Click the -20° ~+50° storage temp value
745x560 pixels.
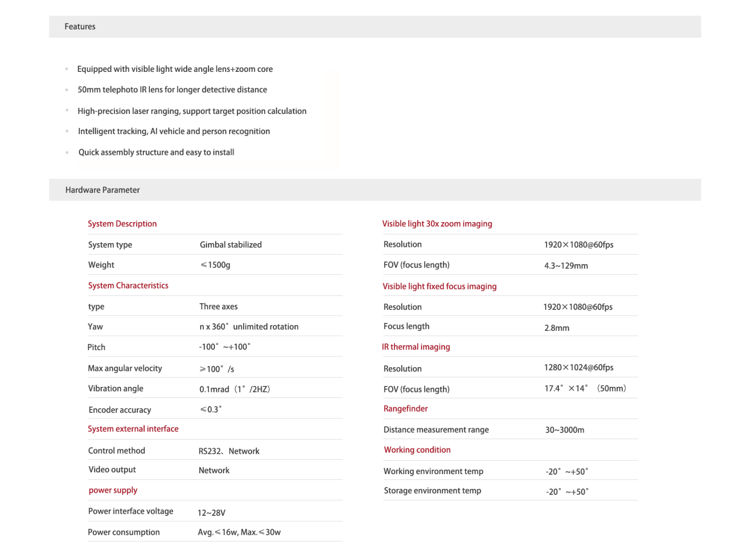567,492
